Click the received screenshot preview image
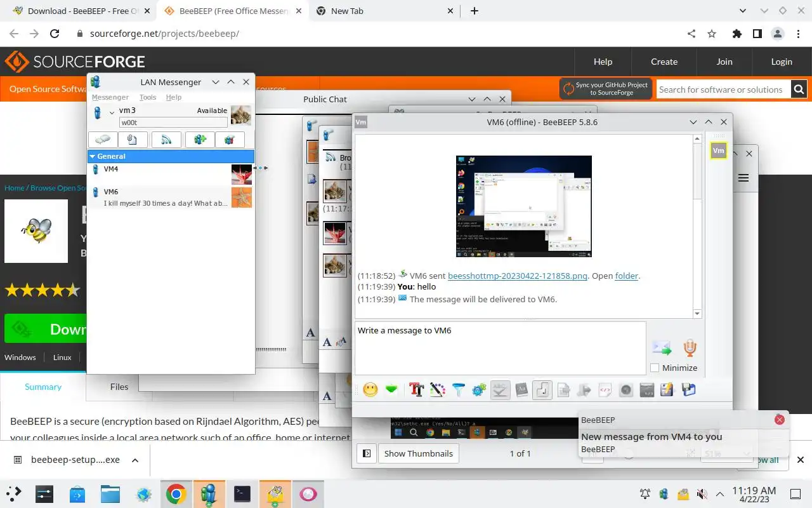812x508 pixels. click(524, 206)
